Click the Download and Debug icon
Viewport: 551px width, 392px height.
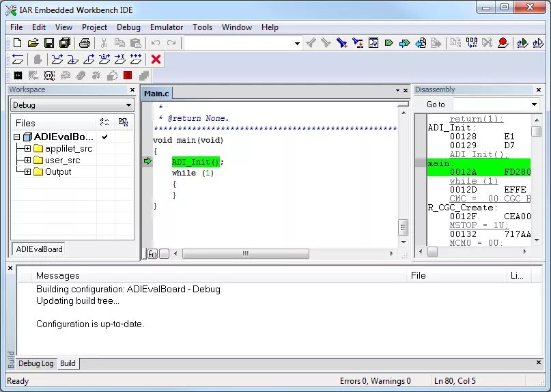pos(522,43)
